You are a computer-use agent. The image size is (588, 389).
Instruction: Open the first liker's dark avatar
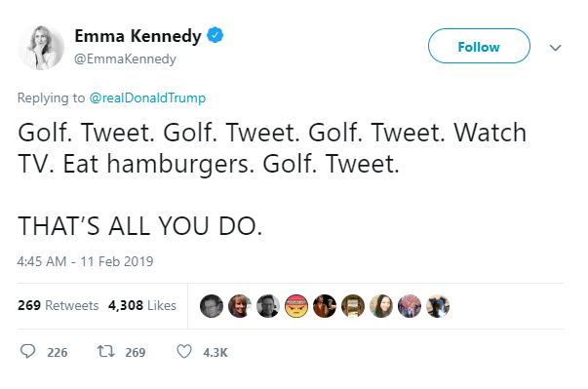pos(212,306)
